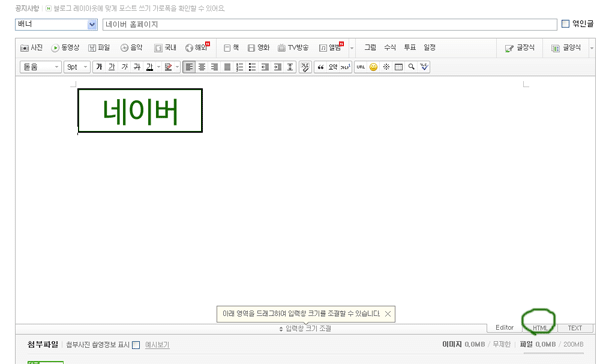Open the line spacing tool
600x364 pixels.
point(290,67)
